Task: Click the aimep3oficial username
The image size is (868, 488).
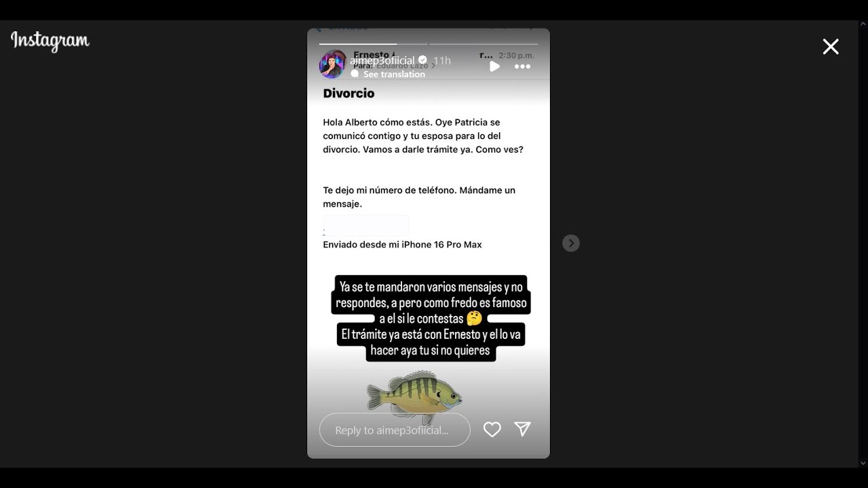Action: (382, 60)
